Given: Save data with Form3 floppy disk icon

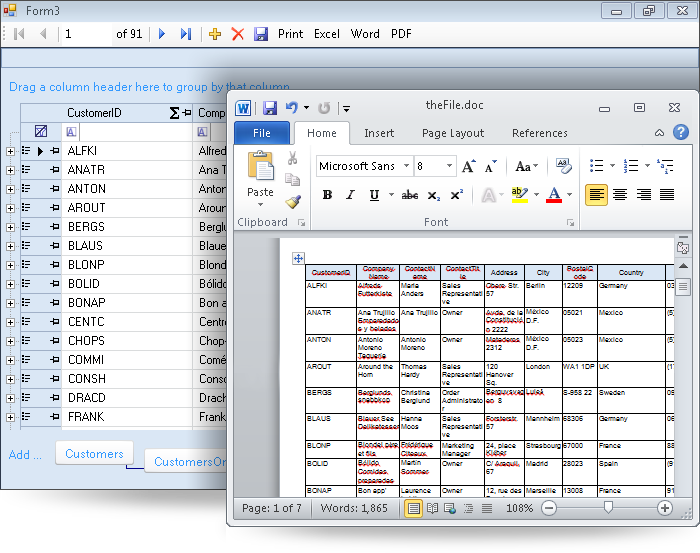Looking at the screenshot, I should coord(261,34).
